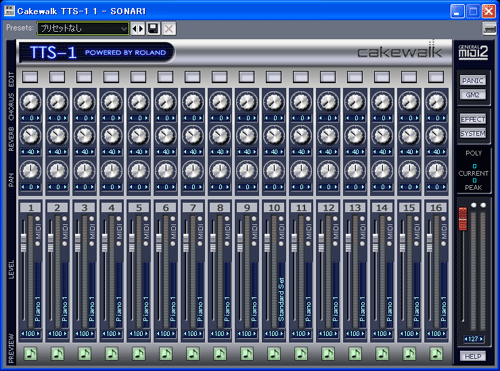Toggle the channel 16 number button
Viewport: 500px width, 371px height.
click(x=436, y=208)
